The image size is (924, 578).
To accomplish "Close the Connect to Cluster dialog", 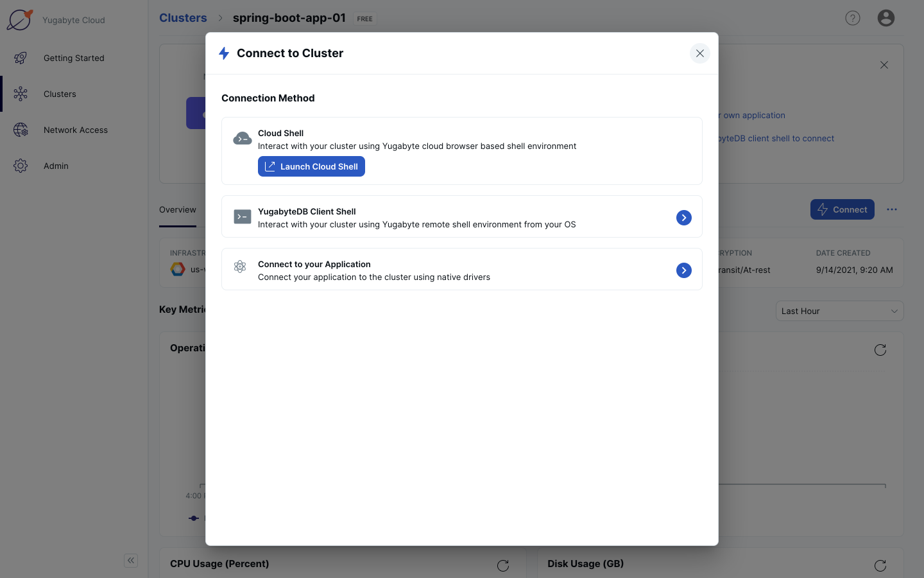I will 699,53.
